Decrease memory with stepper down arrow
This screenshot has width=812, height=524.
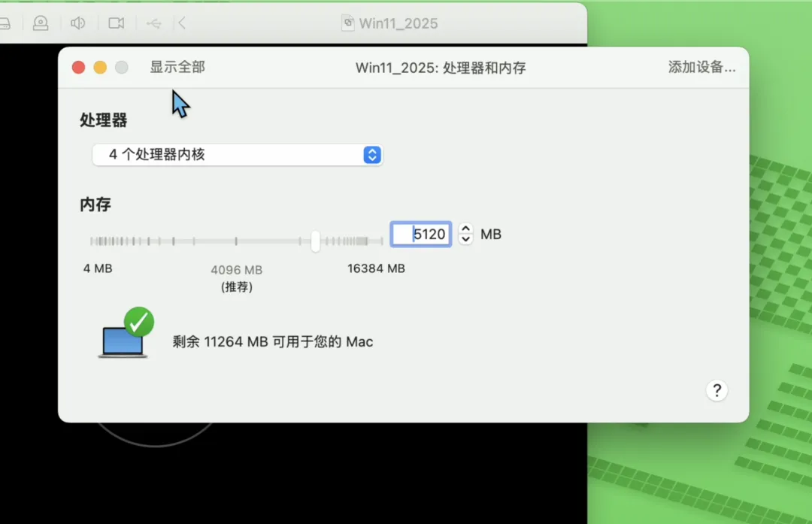pyautogui.click(x=465, y=239)
